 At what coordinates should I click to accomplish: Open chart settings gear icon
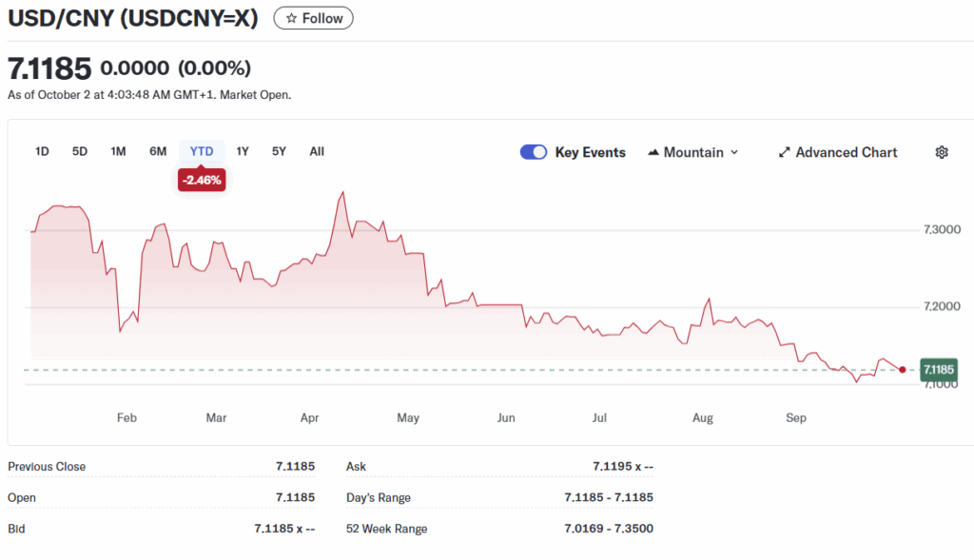click(942, 152)
